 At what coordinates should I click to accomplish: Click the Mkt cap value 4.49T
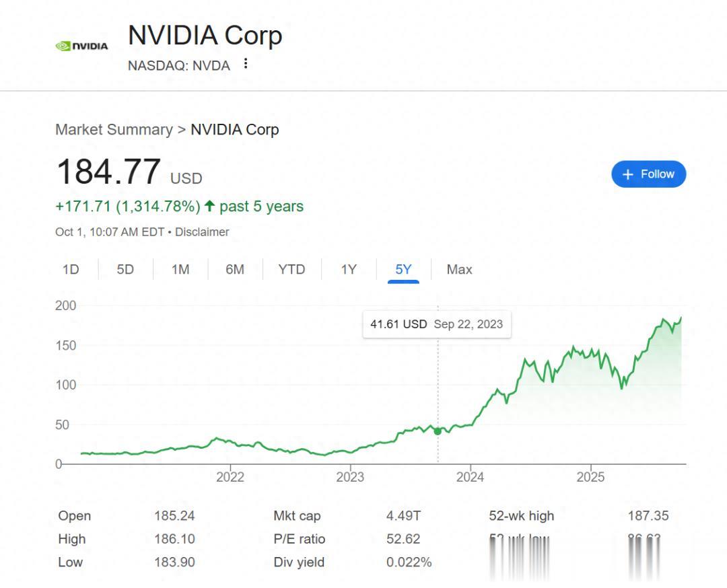pyautogui.click(x=403, y=516)
